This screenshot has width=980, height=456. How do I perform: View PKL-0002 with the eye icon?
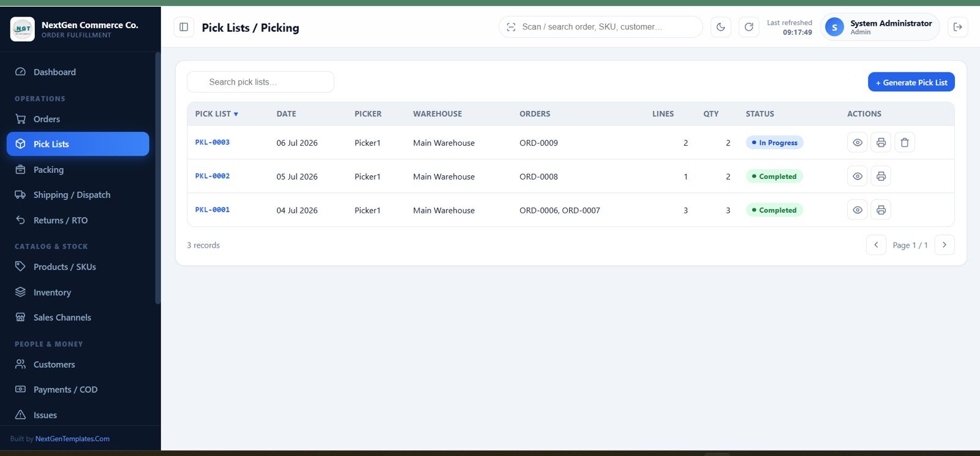(858, 176)
